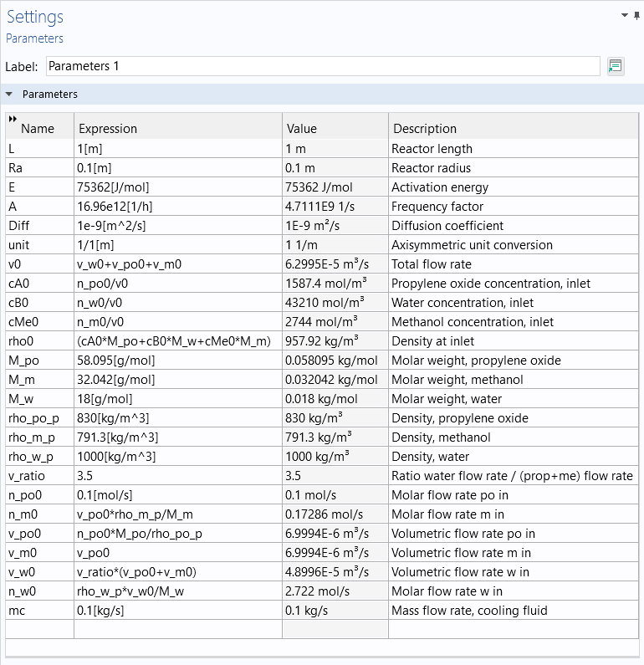Select the mc name cell

[x=40, y=611]
